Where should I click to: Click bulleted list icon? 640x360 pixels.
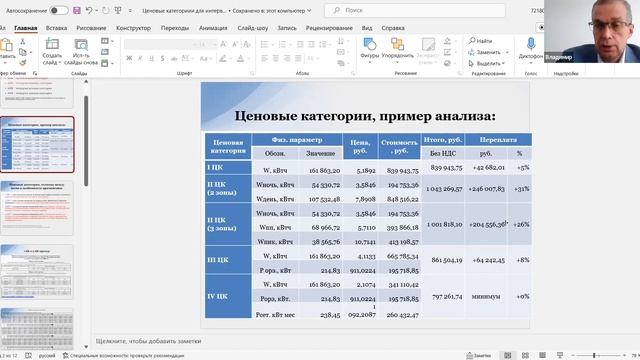(264, 44)
